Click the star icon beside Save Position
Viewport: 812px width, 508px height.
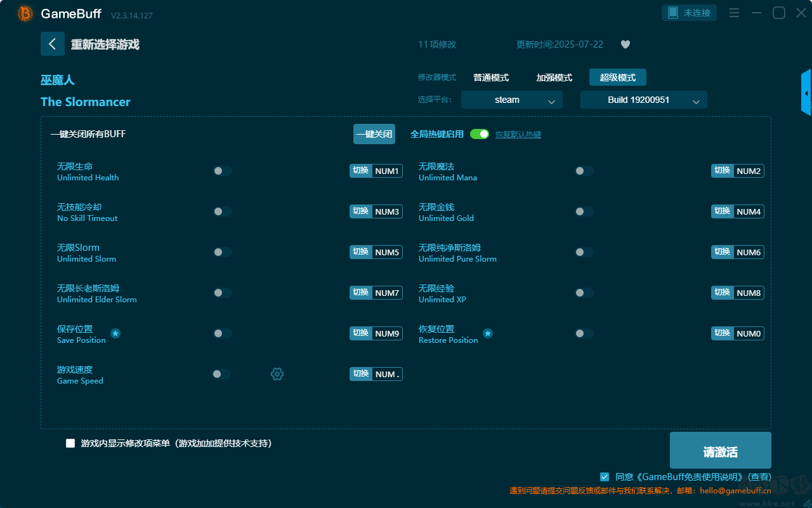point(115,333)
